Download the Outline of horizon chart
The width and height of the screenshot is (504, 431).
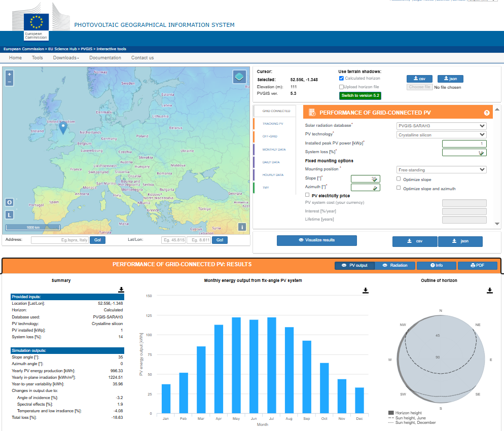click(x=490, y=291)
